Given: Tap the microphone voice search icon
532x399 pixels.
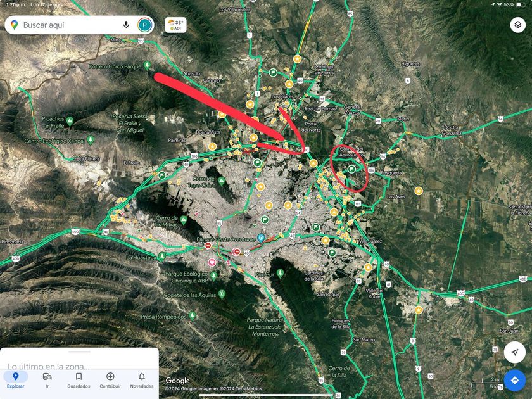Looking at the screenshot, I should point(126,25).
